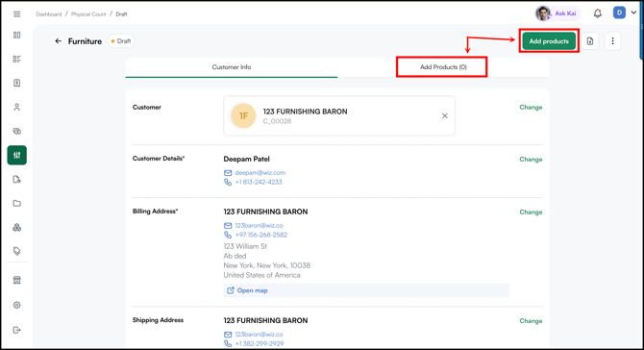Open the store icon in the sidebar
The image size is (644, 350).
tap(17, 280)
